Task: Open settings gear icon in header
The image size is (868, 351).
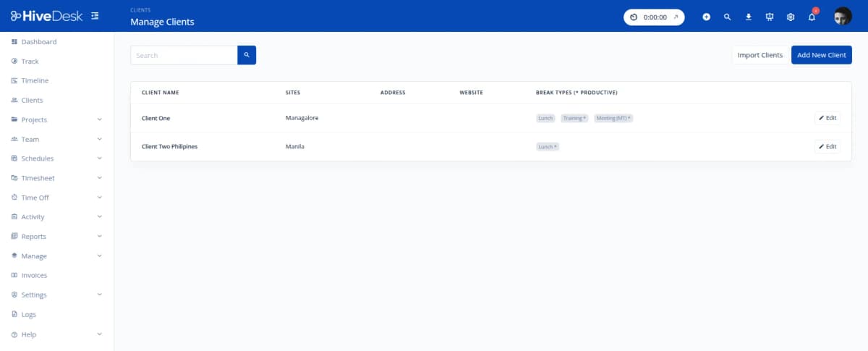Action: pos(791,17)
